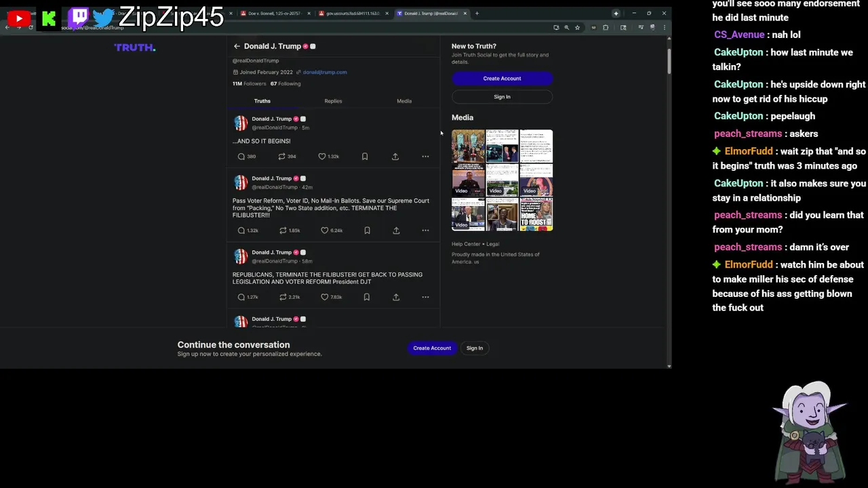The width and height of the screenshot is (868, 488).
Task: Close the "Doe v. Bonnell" browser tab
Action: 309,13
